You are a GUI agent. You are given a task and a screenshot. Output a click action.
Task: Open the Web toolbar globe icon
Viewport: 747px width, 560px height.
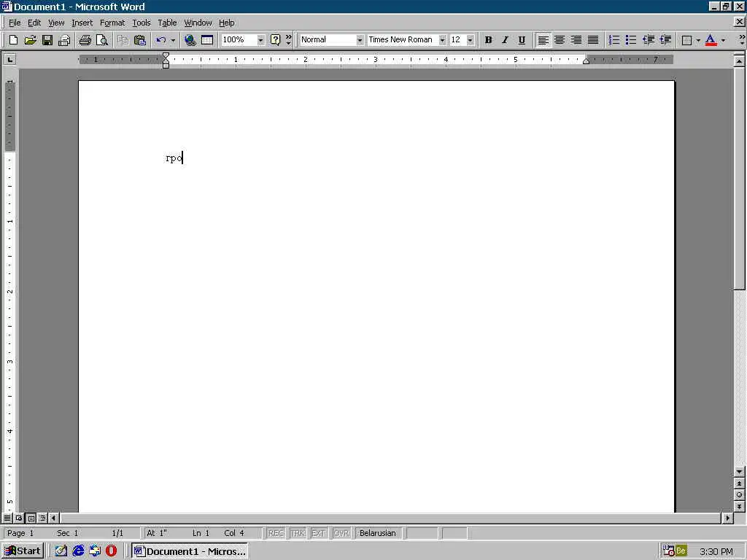190,40
